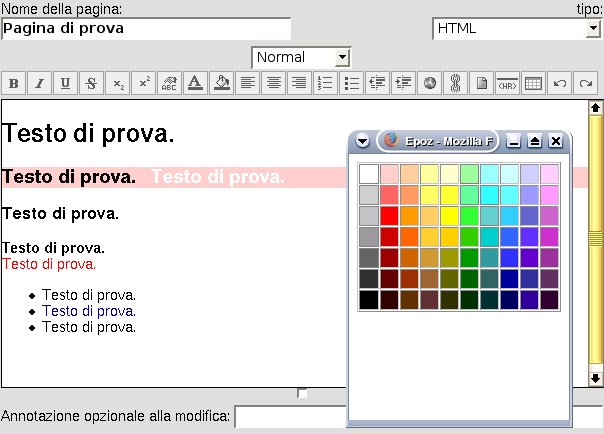Minimize the Epoz color popup window
Image resolution: width=604 pixels, height=434 pixels.
click(513, 141)
